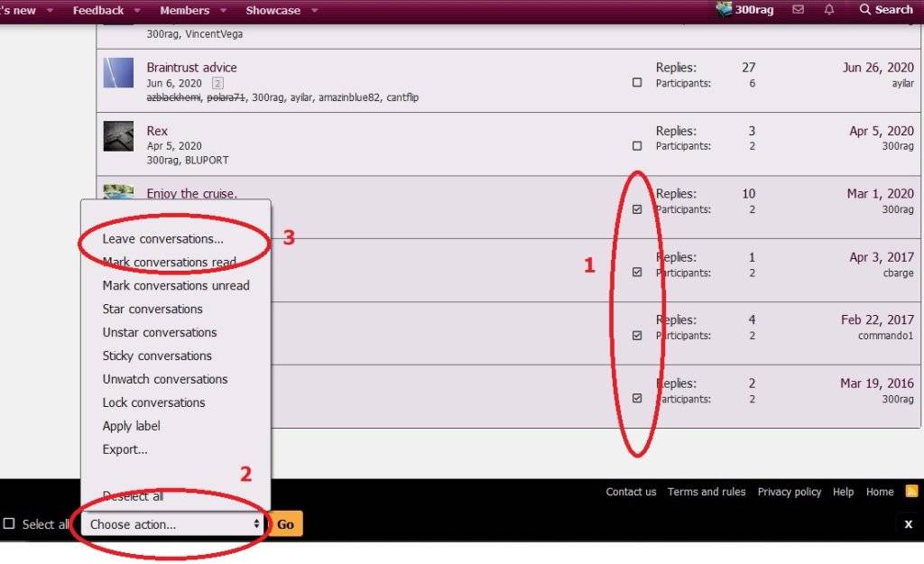The image size is (924, 564).
Task: Select Apply label menu option
Action: click(132, 426)
